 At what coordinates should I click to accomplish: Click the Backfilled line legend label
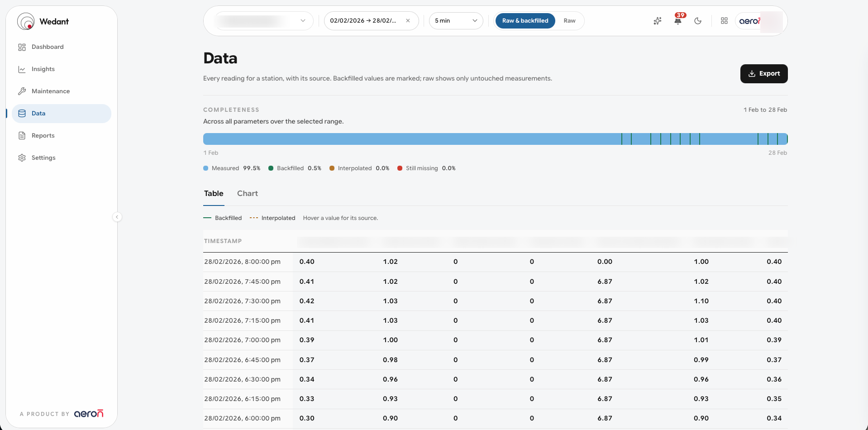click(228, 218)
